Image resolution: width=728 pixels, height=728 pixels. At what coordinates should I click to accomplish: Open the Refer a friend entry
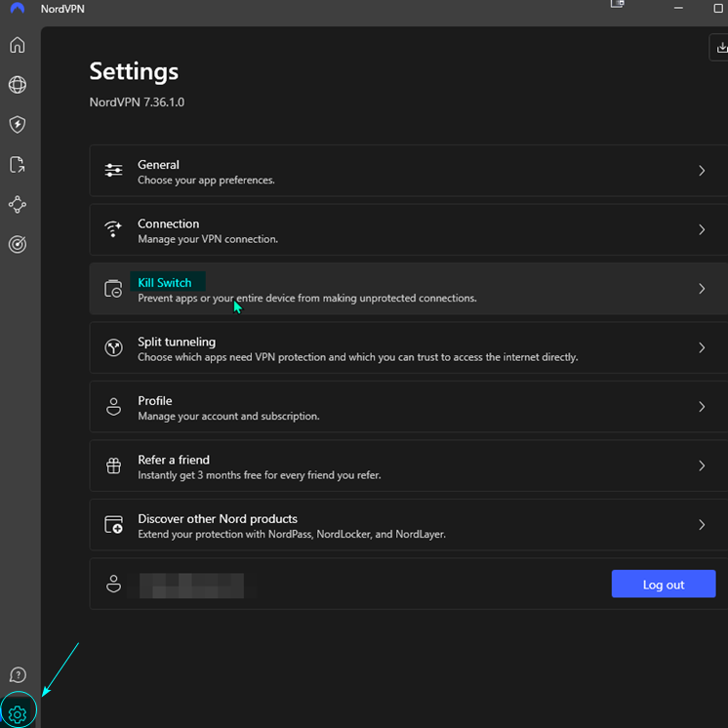[x=409, y=465]
